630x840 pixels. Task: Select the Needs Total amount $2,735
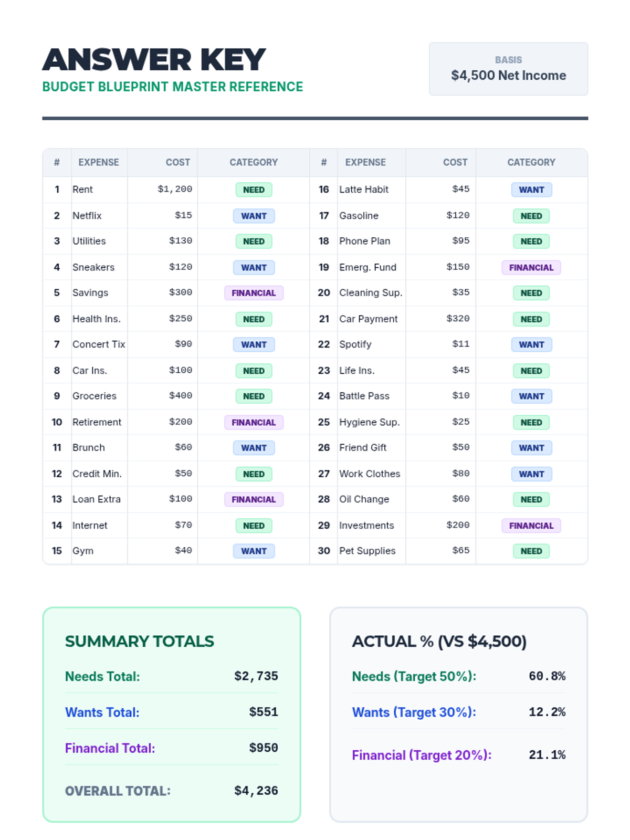coord(256,676)
